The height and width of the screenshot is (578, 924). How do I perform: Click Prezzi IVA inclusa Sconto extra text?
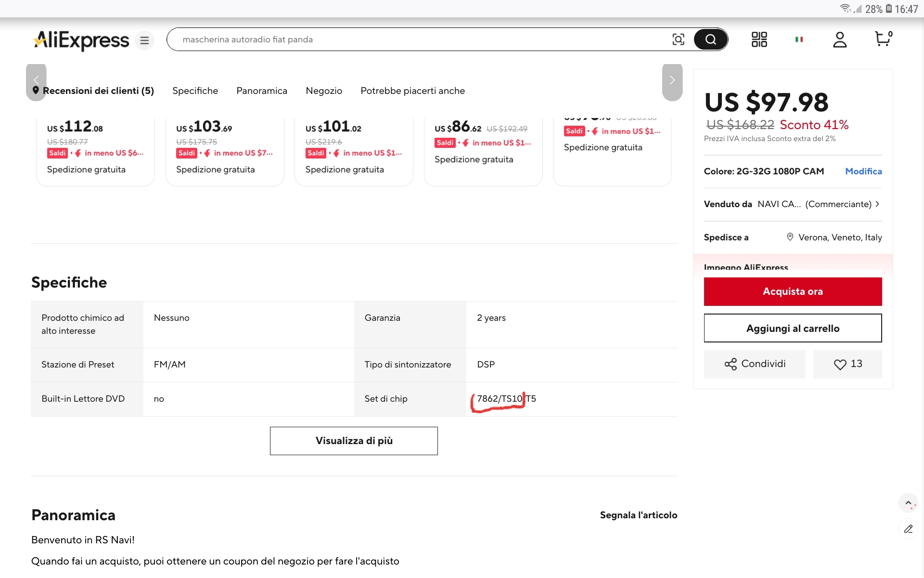click(770, 139)
